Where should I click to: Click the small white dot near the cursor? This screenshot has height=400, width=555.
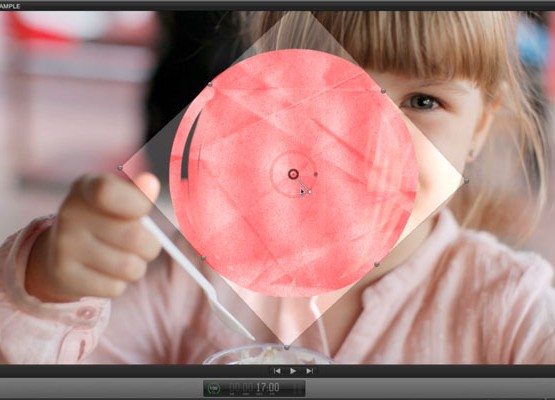pyautogui.click(x=310, y=192)
